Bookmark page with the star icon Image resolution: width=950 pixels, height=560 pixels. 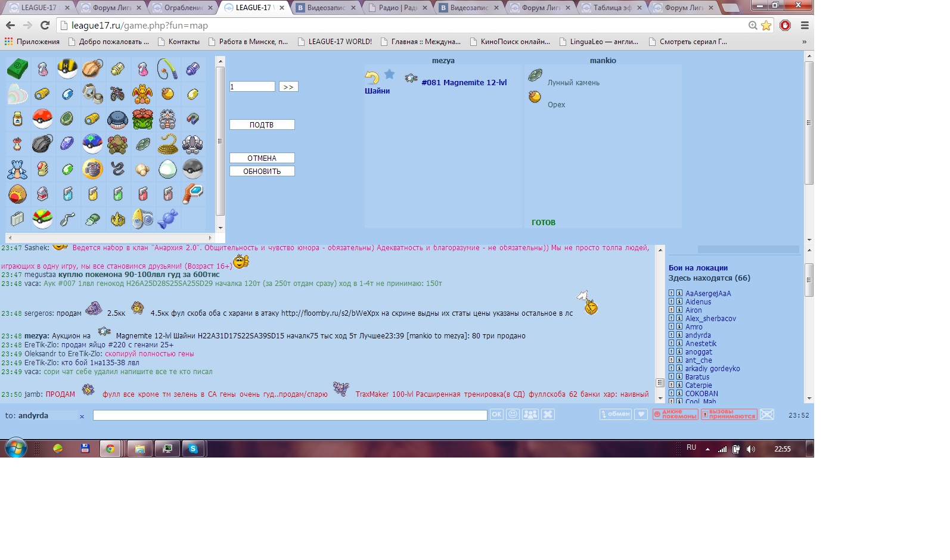pos(766,26)
